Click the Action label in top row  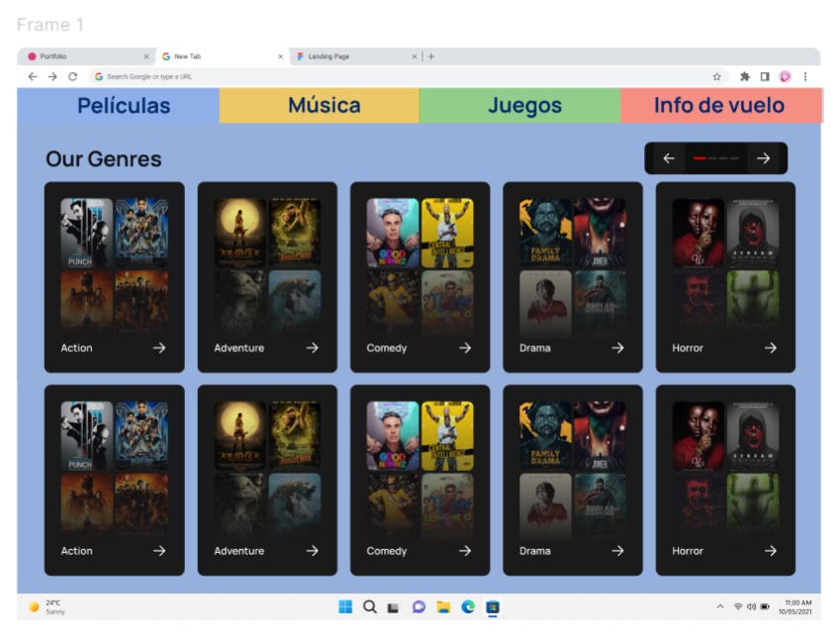tap(77, 348)
